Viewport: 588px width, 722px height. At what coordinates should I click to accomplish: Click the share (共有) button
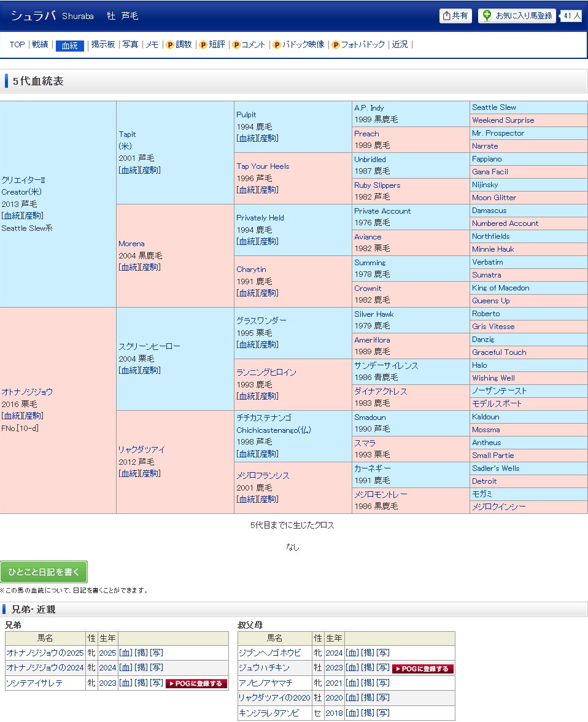(455, 16)
